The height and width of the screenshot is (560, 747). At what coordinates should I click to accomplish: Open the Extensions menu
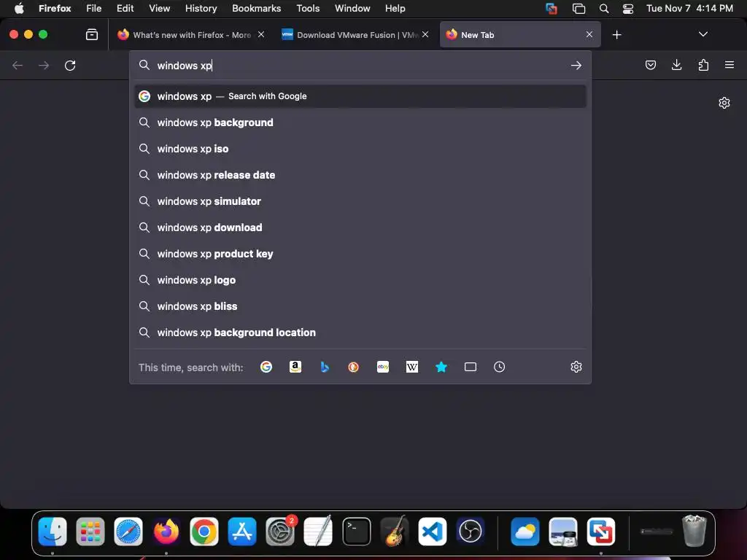pos(703,65)
